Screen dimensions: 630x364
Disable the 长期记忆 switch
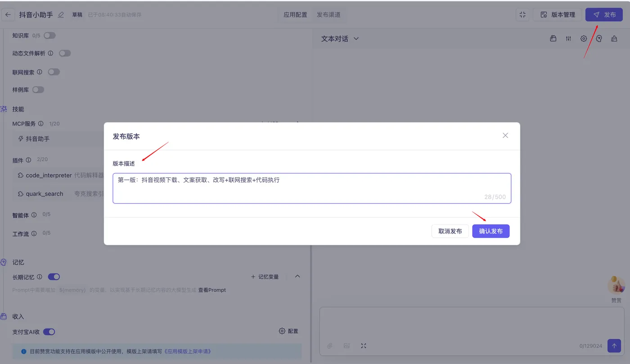54,277
